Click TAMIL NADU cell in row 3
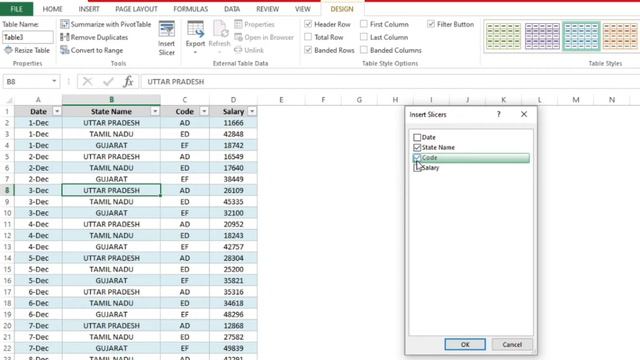 click(x=111, y=134)
